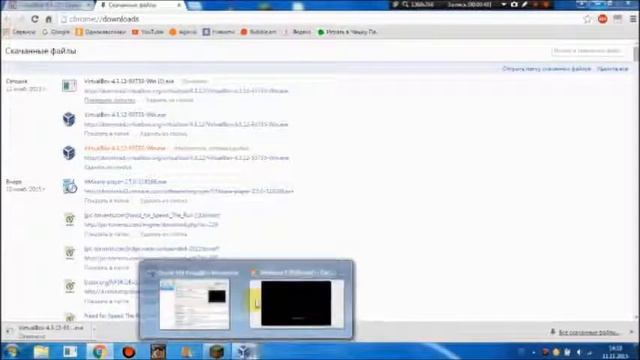Screen dimensions: 640x360
Task: Open downloads folder link
Action: click(x=547, y=69)
